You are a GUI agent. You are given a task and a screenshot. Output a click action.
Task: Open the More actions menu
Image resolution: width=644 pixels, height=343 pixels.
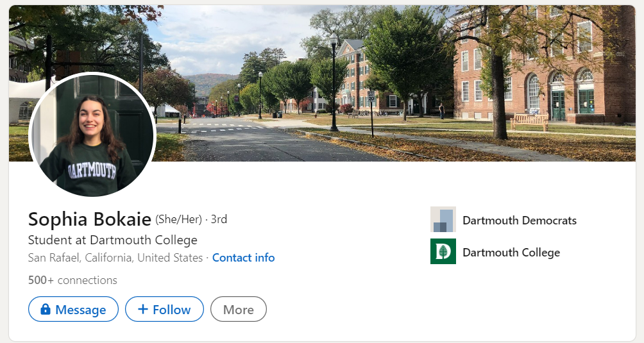(238, 310)
